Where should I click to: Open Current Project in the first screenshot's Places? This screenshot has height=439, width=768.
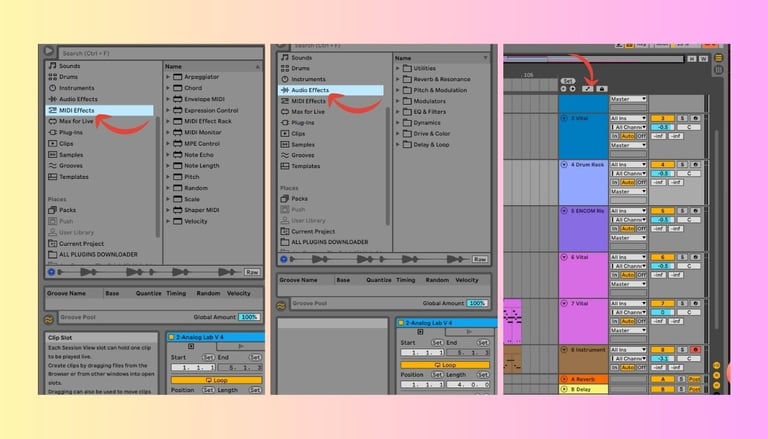(76, 244)
